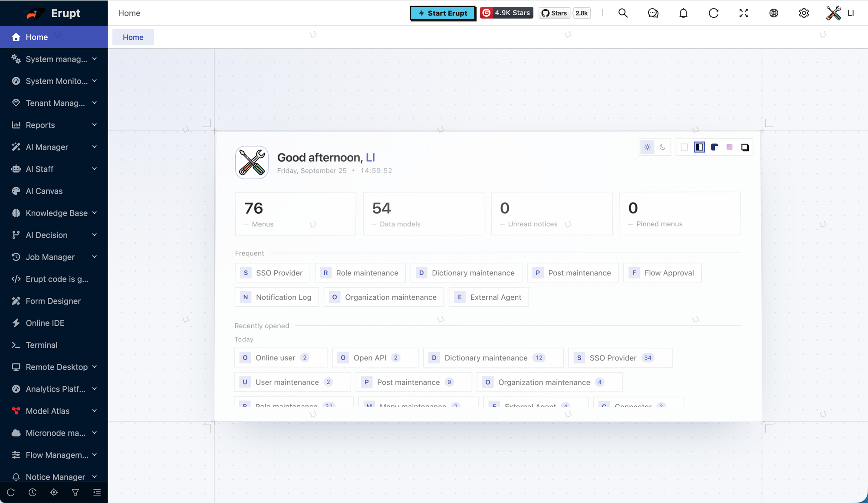The height and width of the screenshot is (503, 868).
Task: Select the shadowed square style option
Action: 745,147
